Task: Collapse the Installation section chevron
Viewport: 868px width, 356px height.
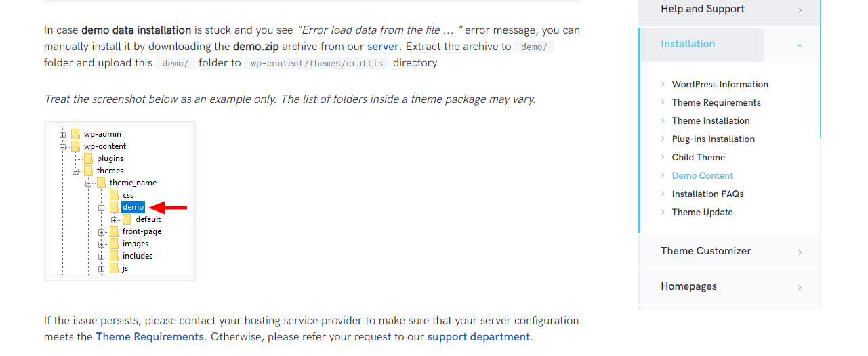Action: tap(800, 45)
